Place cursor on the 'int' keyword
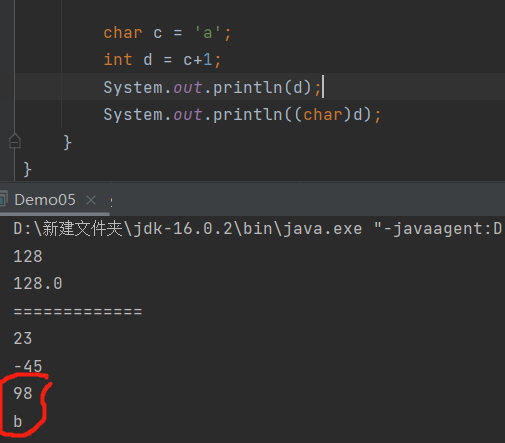Viewport: 505px width, 443px height. point(118,60)
